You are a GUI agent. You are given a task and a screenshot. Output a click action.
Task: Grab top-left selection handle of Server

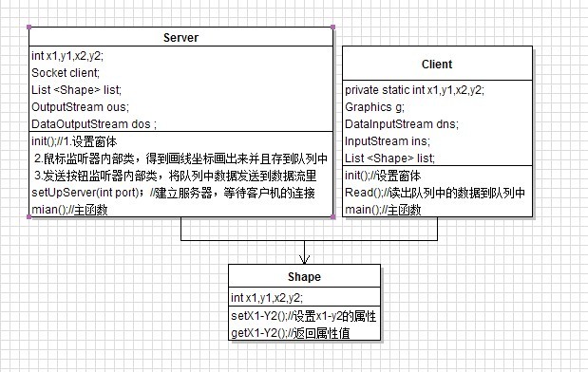point(29,27)
